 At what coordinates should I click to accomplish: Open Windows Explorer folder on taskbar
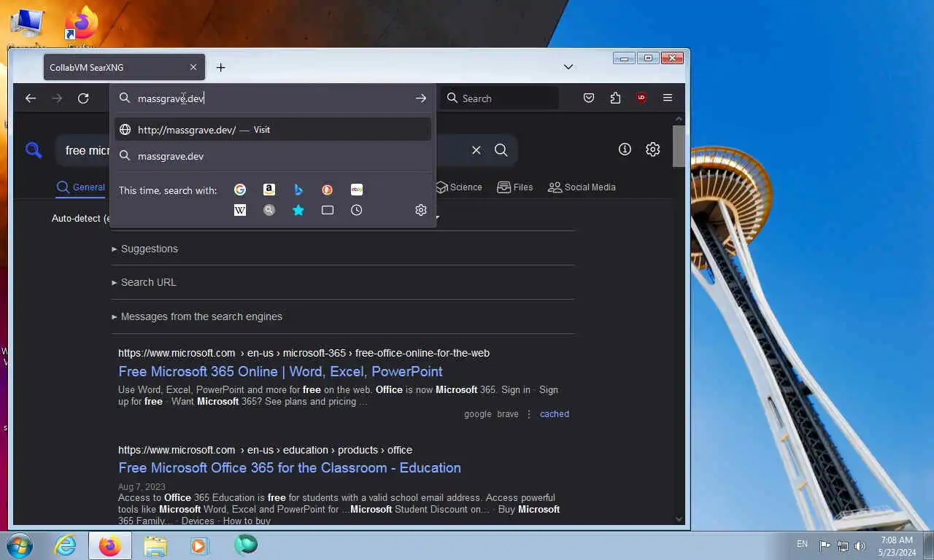click(x=155, y=545)
